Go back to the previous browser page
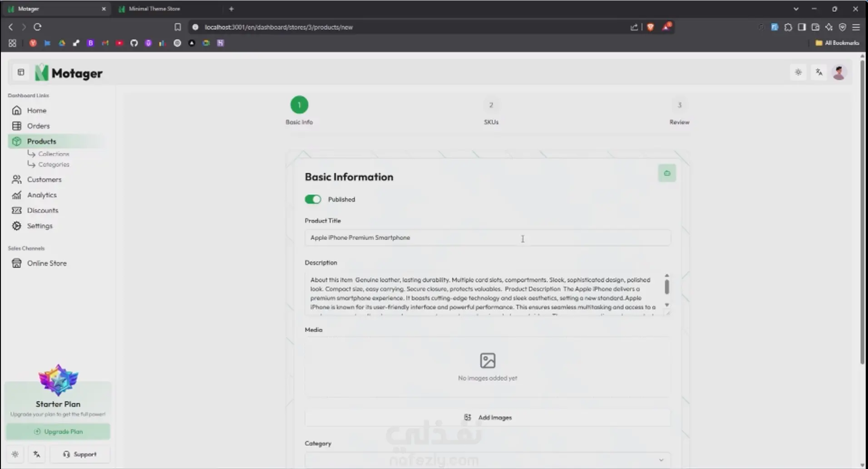868x469 pixels. [11, 27]
